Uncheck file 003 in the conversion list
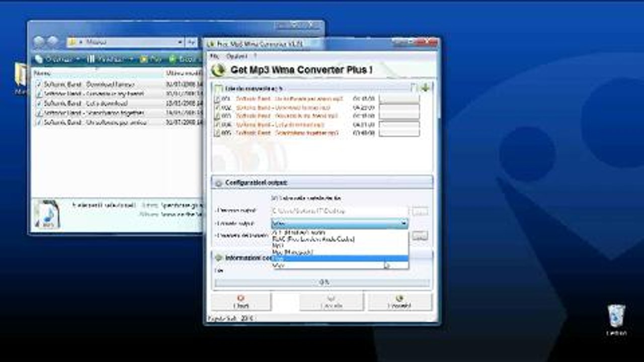Image resolution: width=644 pixels, height=362 pixels. (217, 116)
